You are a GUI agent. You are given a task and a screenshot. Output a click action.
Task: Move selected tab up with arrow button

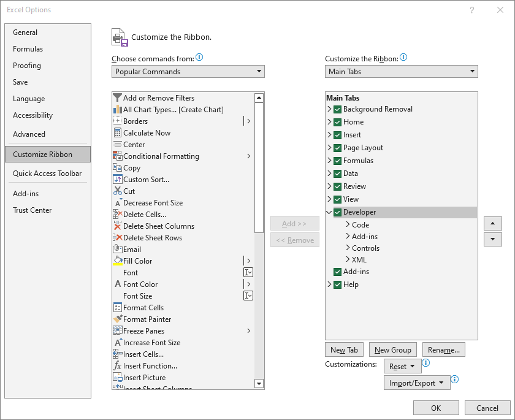click(493, 223)
